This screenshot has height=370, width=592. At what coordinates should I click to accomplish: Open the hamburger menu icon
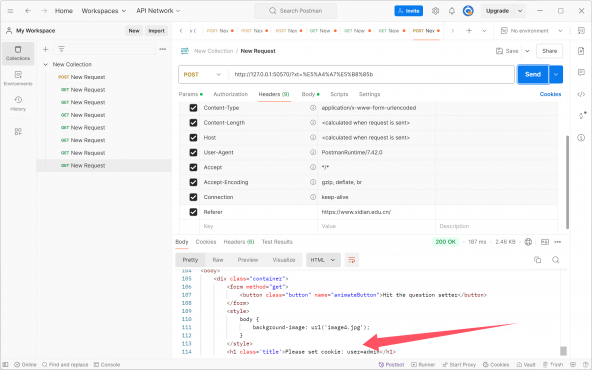coord(10,11)
